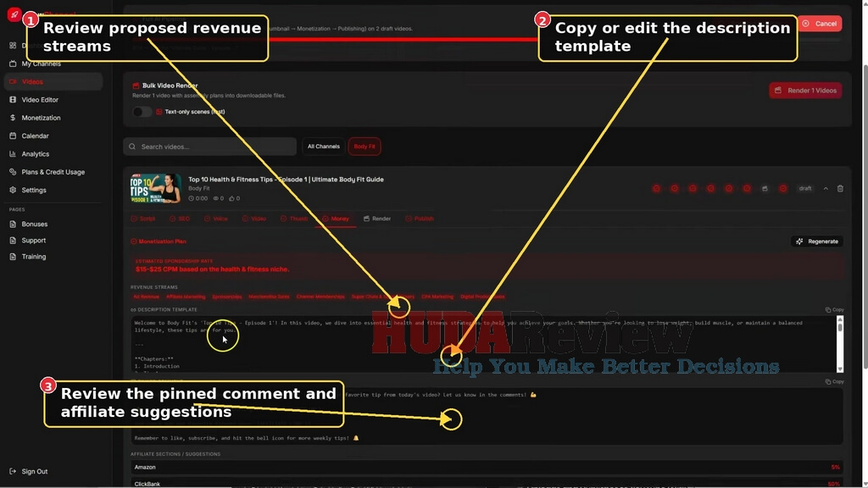Select the Ad Revenue stream tag
Viewport: 868px width, 488px height.
[x=146, y=297]
